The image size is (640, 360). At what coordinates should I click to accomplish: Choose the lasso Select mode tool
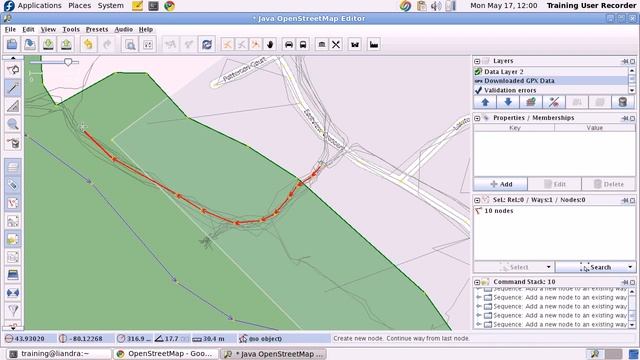coord(13,70)
